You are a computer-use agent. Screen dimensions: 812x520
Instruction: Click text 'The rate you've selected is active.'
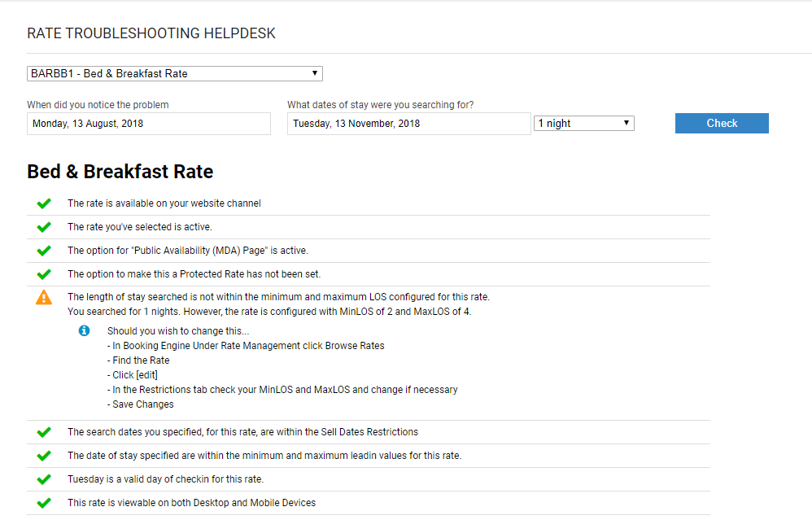pos(140,227)
